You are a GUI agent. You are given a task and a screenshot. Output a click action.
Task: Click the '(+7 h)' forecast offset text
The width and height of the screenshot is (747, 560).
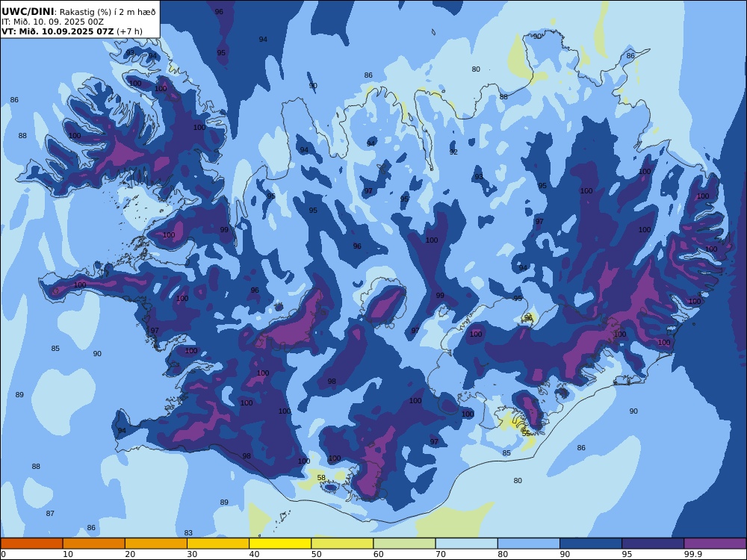point(129,31)
